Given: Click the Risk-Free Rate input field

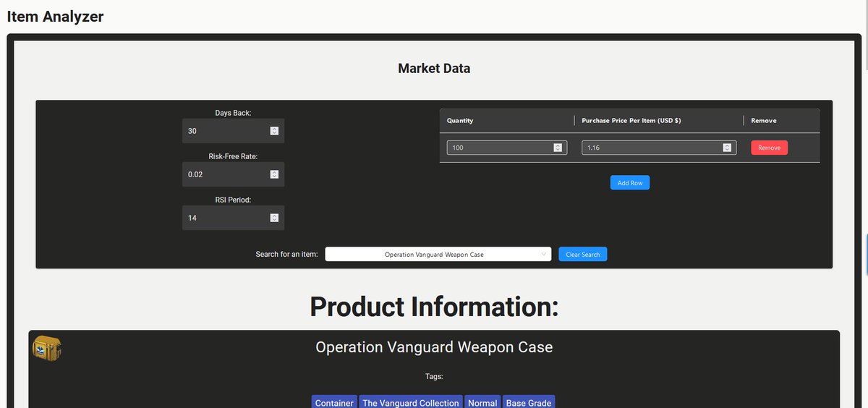Looking at the screenshot, I should point(233,174).
